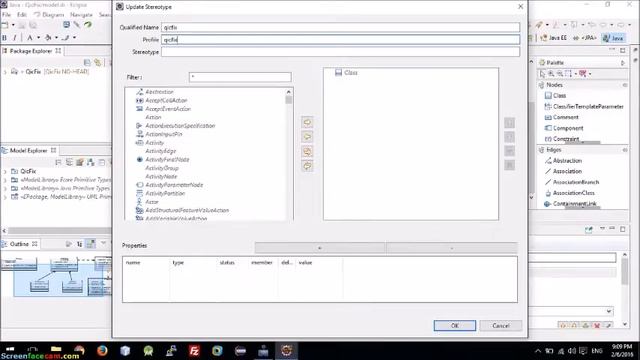Switch to the Package Explorer tab

pos(31,51)
